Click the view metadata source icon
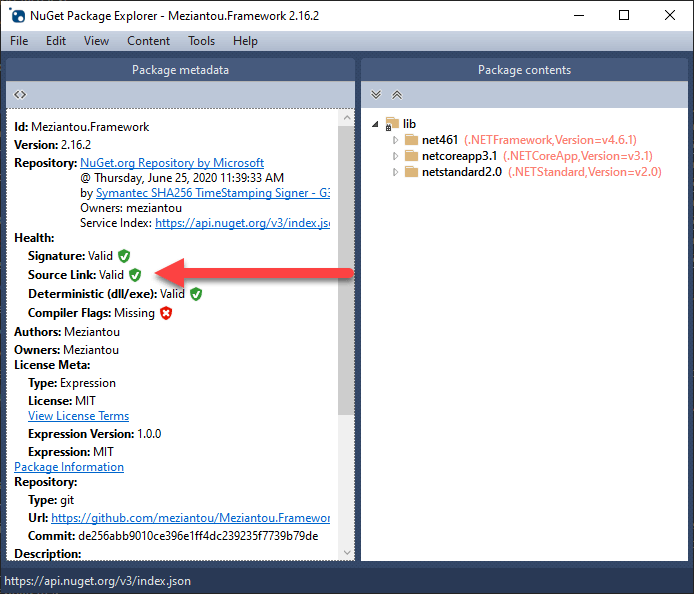 point(20,95)
